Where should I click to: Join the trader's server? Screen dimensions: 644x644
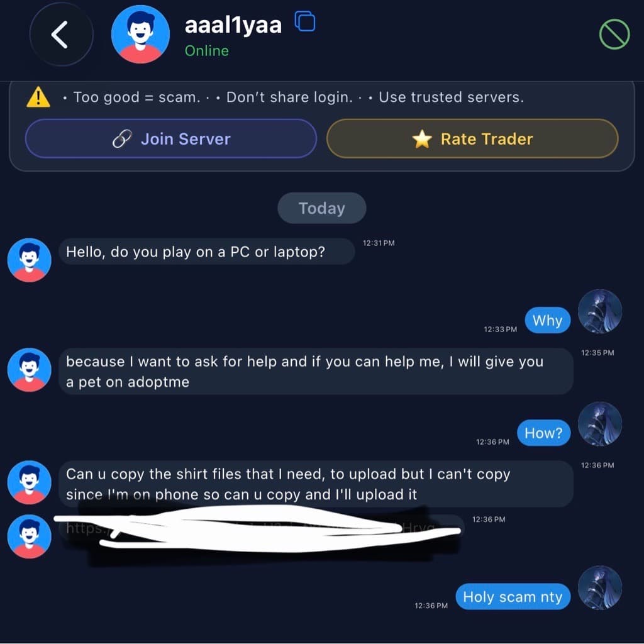(171, 139)
